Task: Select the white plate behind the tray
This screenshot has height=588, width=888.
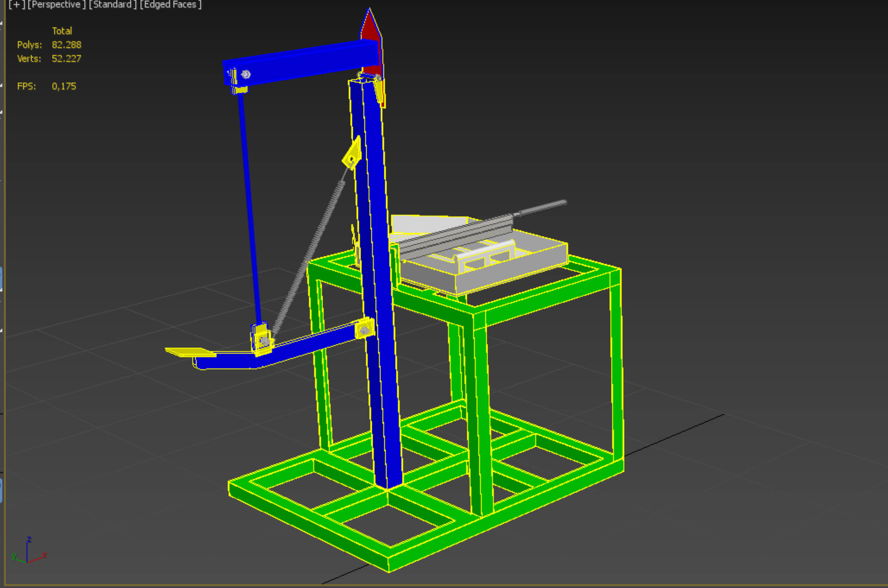Action: pos(424,224)
